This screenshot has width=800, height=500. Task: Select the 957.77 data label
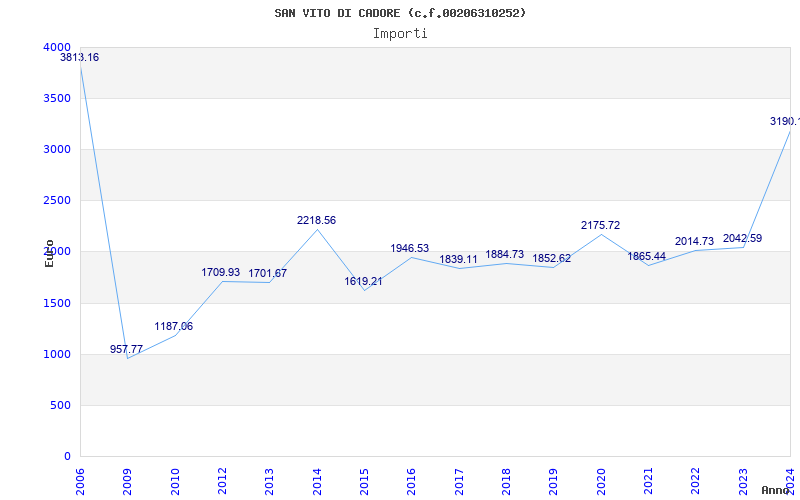click(x=127, y=349)
